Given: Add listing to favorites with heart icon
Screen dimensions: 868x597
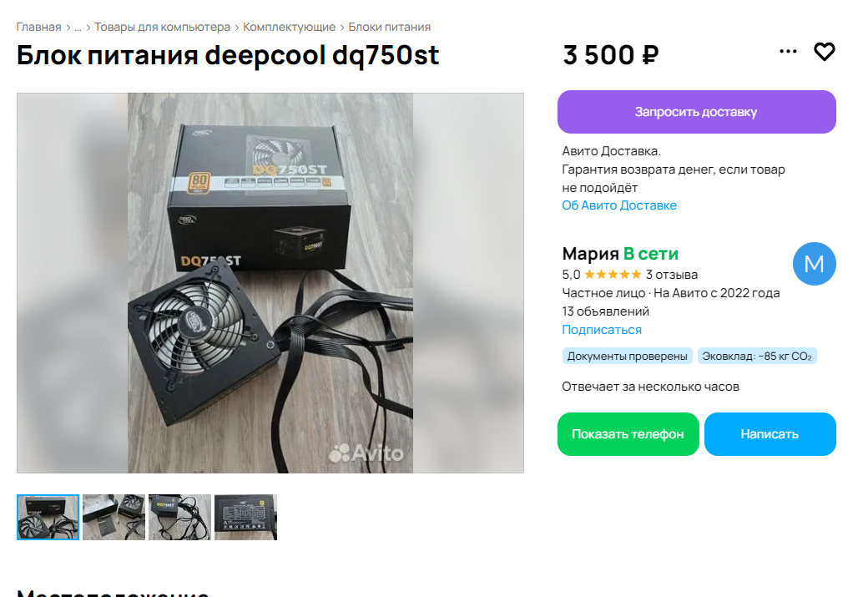Looking at the screenshot, I should [x=824, y=52].
